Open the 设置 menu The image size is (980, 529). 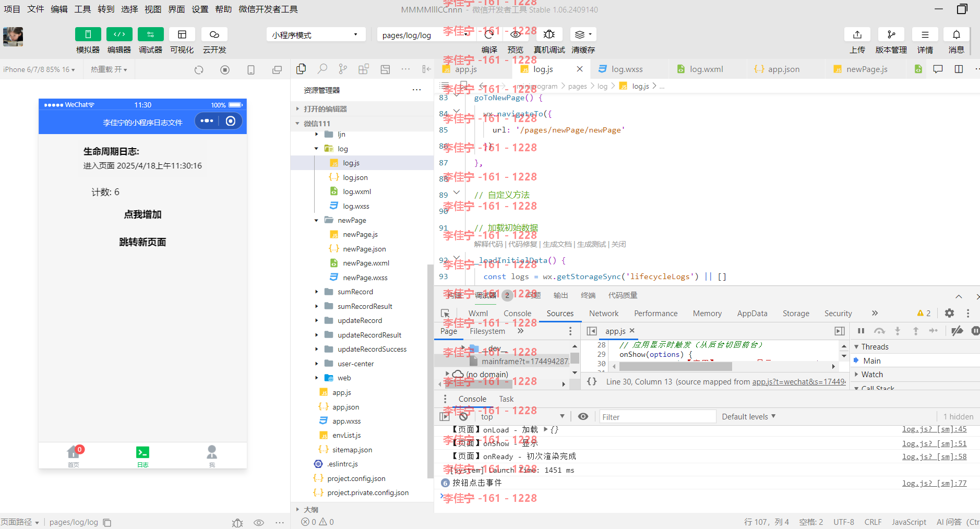200,9
